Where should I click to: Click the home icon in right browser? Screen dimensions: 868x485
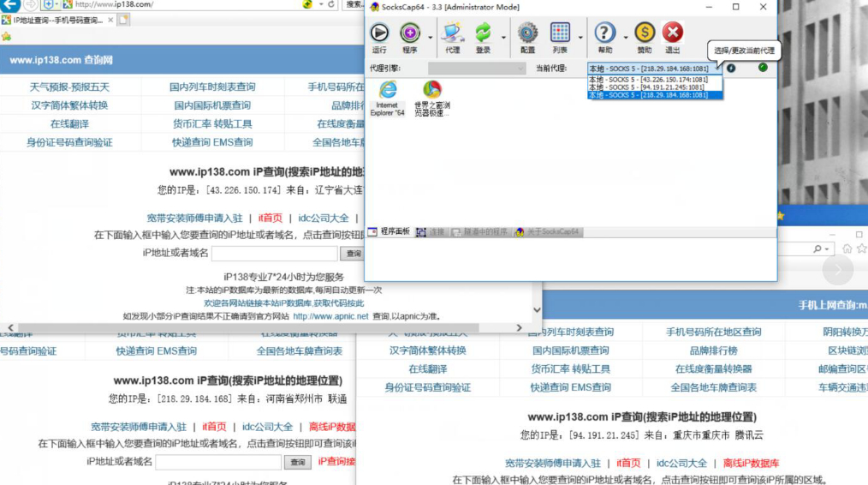click(847, 248)
